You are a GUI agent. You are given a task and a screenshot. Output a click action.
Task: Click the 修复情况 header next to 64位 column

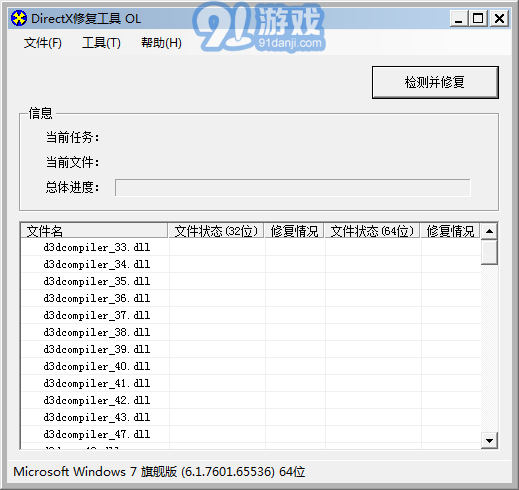pyautogui.click(x=450, y=231)
